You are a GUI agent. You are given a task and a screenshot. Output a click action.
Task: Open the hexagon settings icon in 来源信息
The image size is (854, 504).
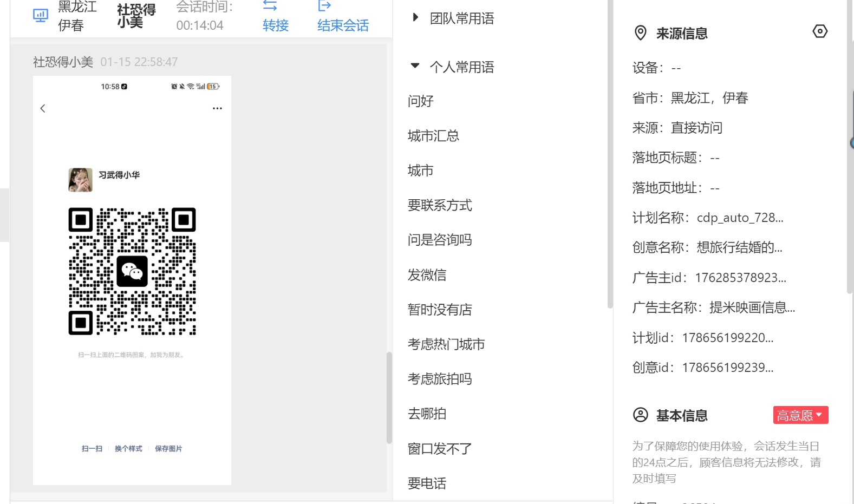(820, 31)
